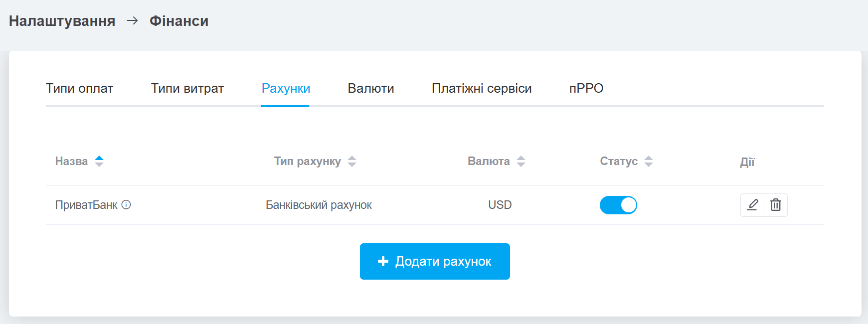Viewport: 868px width, 324px height.
Task: Open the Платіжні сервіси tab
Action: (x=482, y=88)
